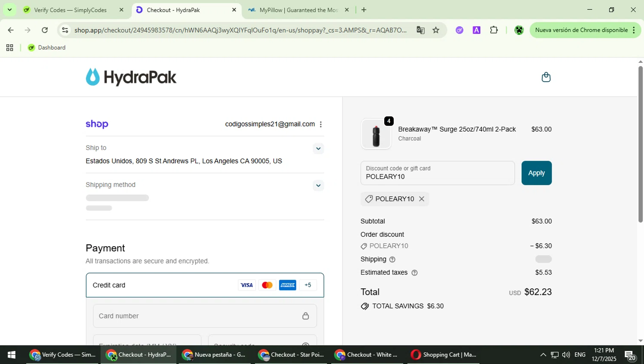Show the +5 more payment cards

point(308,285)
